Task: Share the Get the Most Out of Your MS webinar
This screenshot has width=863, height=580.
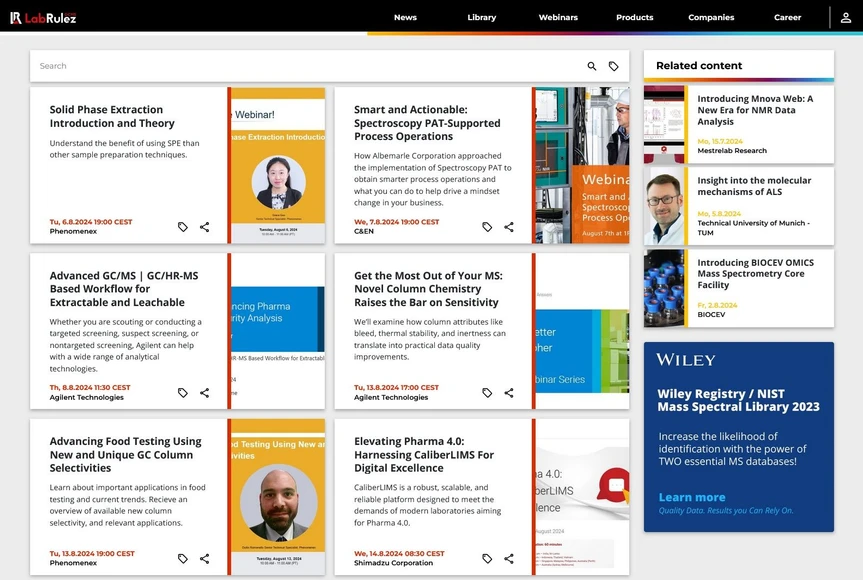Action: click(509, 393)
